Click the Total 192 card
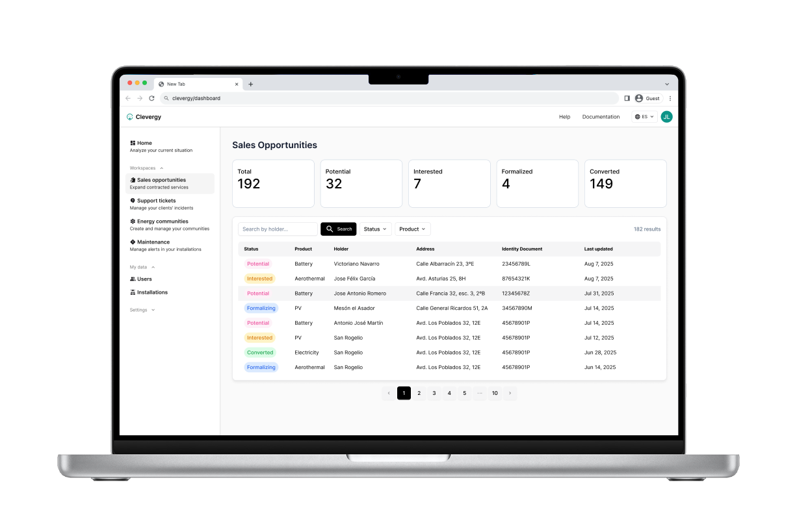The image size is (797, 532). tap(273, 184)
